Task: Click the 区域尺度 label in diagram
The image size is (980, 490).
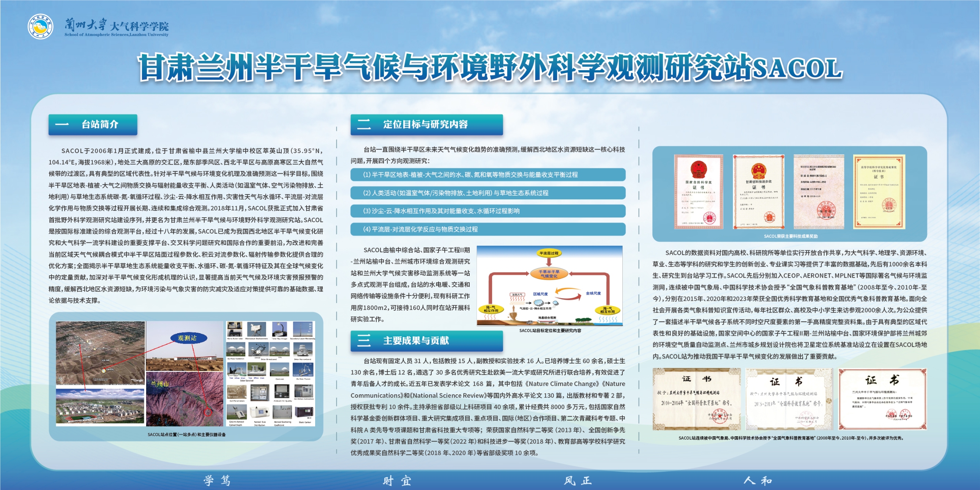Action: [x=540, y=294]
